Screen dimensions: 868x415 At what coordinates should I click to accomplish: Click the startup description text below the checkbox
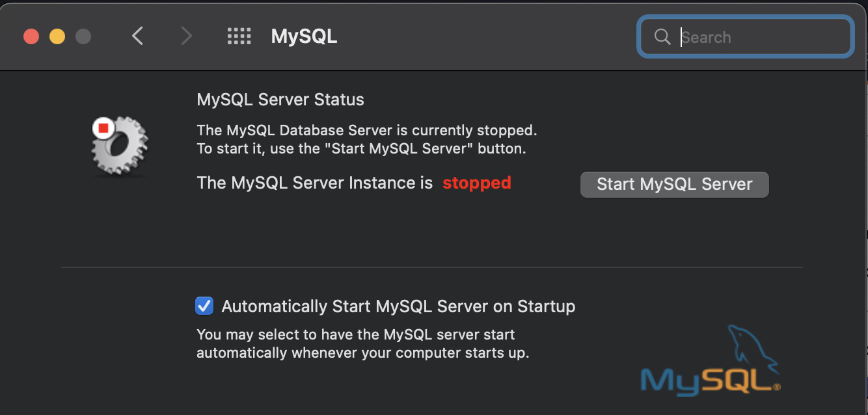362,344
